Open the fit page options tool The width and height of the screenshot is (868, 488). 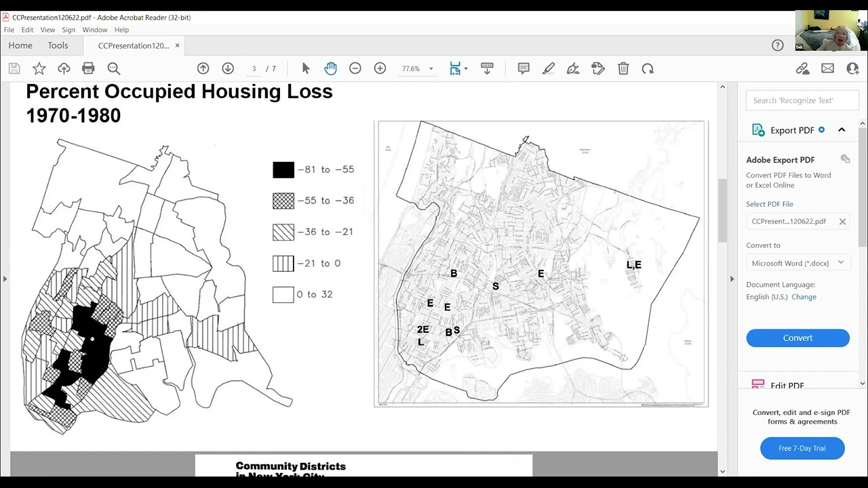click(x=455, y=68)
